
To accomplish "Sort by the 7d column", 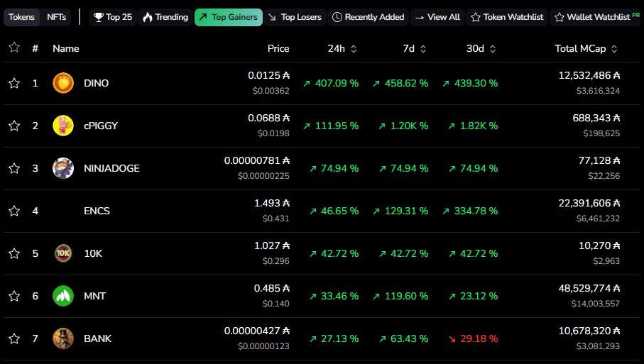I will pyautogui.click(x=415, y=49).
